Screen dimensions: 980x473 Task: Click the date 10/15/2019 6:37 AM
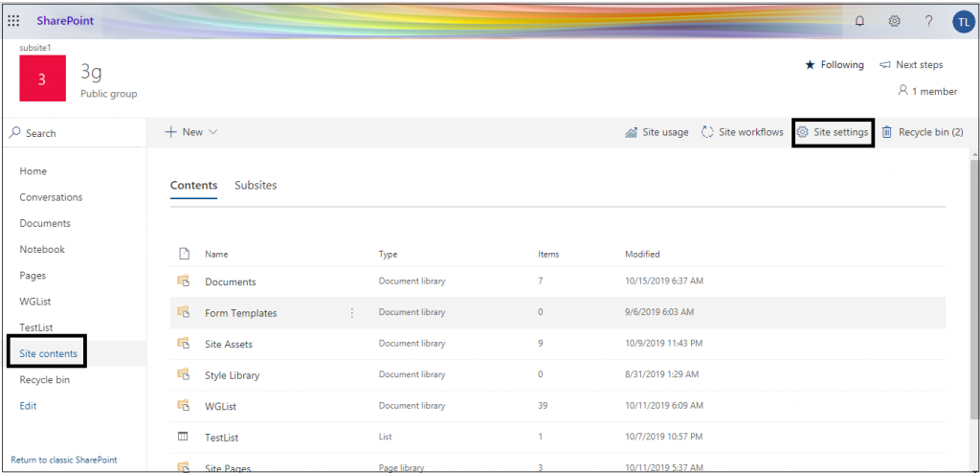click(664, 282)
